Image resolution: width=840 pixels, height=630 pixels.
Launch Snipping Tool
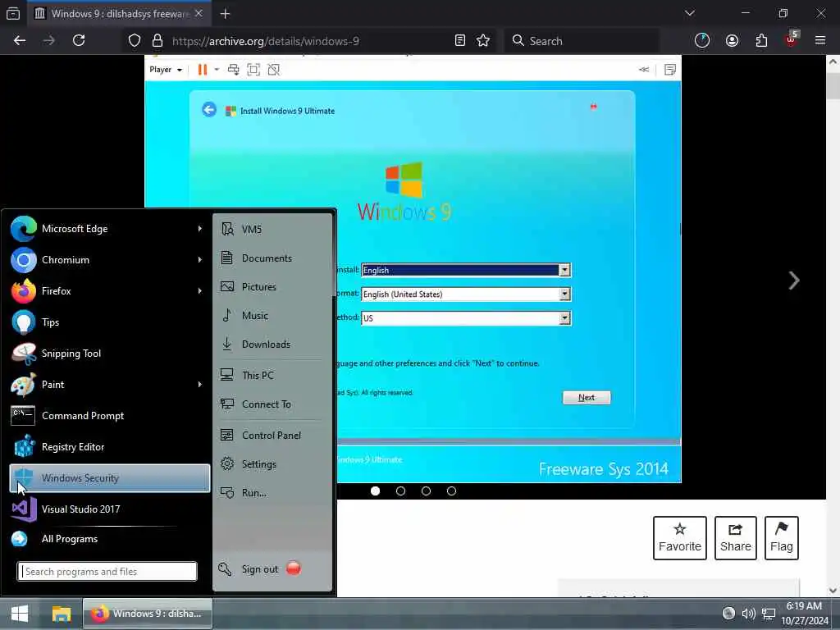click(x=109, y=353)
